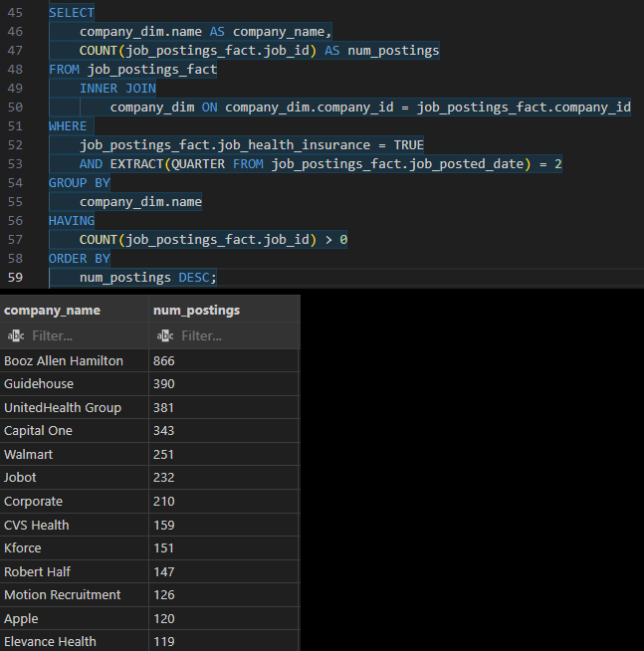Place cursor at end of num_postings DESC;
The image size is (644, 651).
coord(217,277)
